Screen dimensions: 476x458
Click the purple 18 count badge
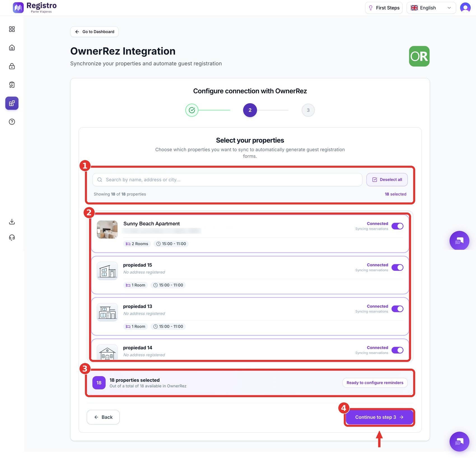99,383
